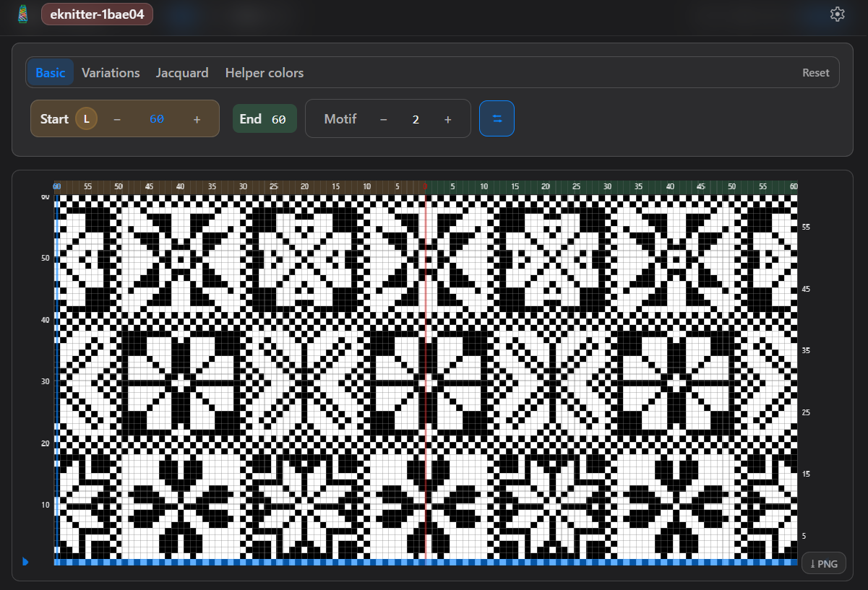Open the blue arrows options icon near Motif
The image size is (868, 590).
[497, 118]
